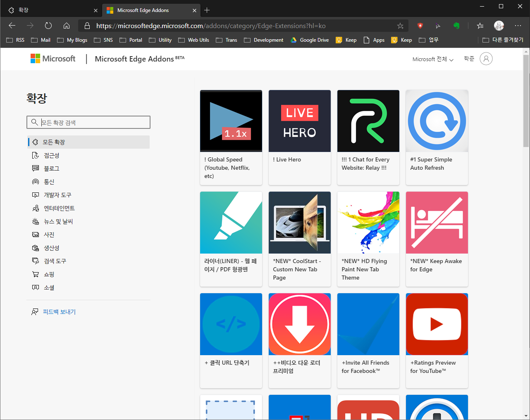Select the 사진 category
The width and height of the screenshot is (530, 420).
click(x=88, y=235)
